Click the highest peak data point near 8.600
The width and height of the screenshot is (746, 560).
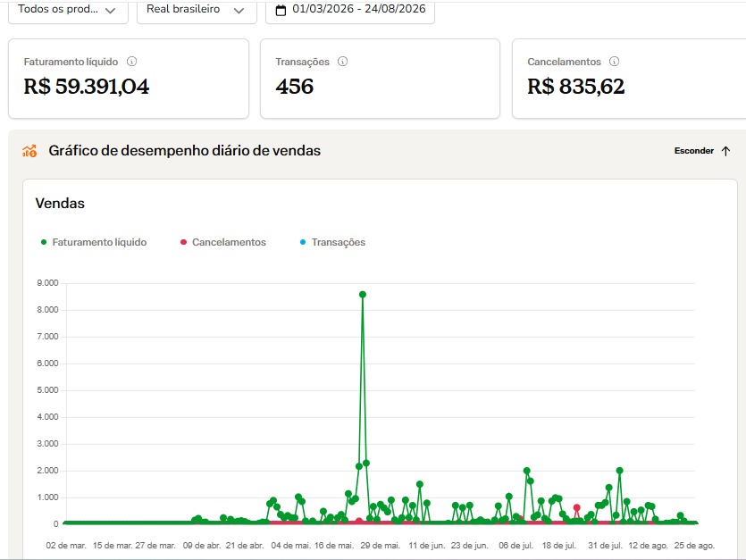pos(363,295)
